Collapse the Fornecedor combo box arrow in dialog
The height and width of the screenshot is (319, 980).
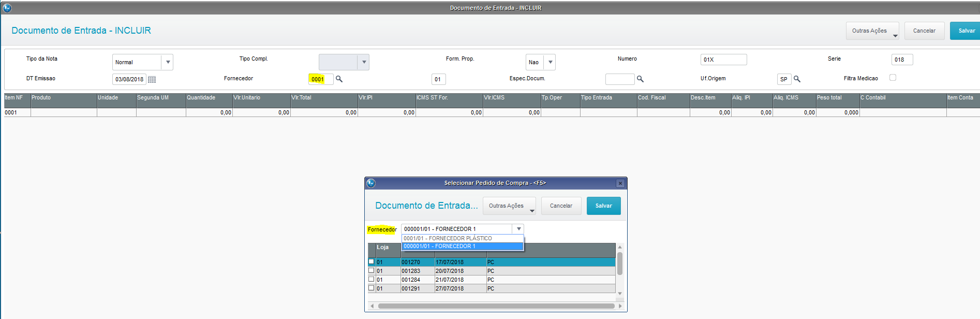coord(518,229)
